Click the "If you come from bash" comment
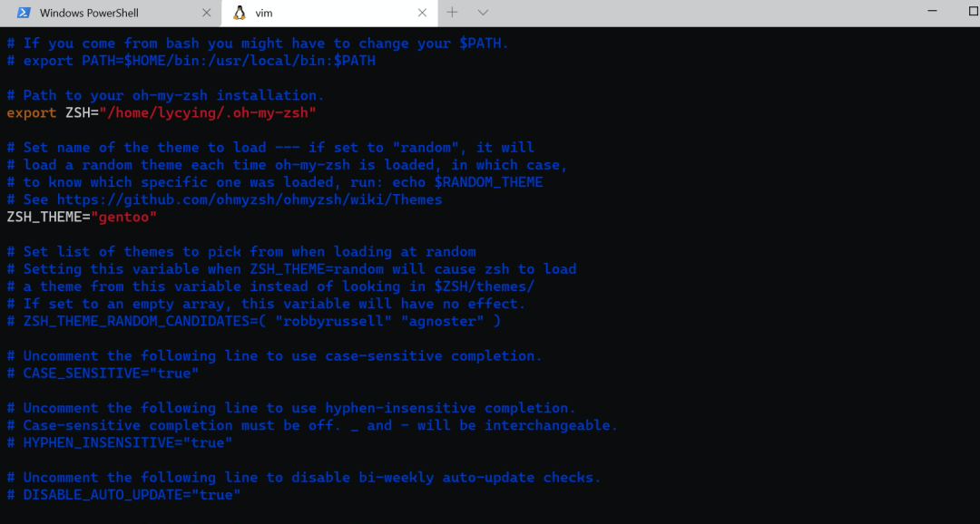 pyautogui.click(x=258, y=44)
